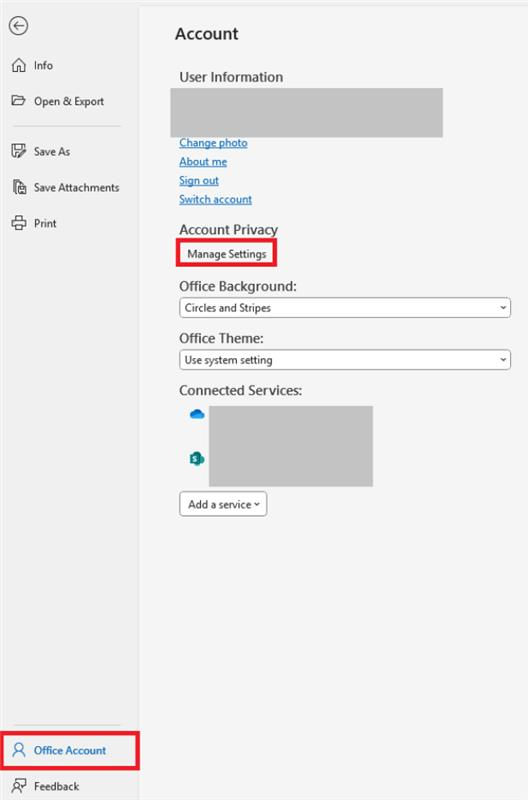Viewport: 528px width, 800px height.
Task: Click the SharePoint service icon
Action: click(x=197, y=459)
